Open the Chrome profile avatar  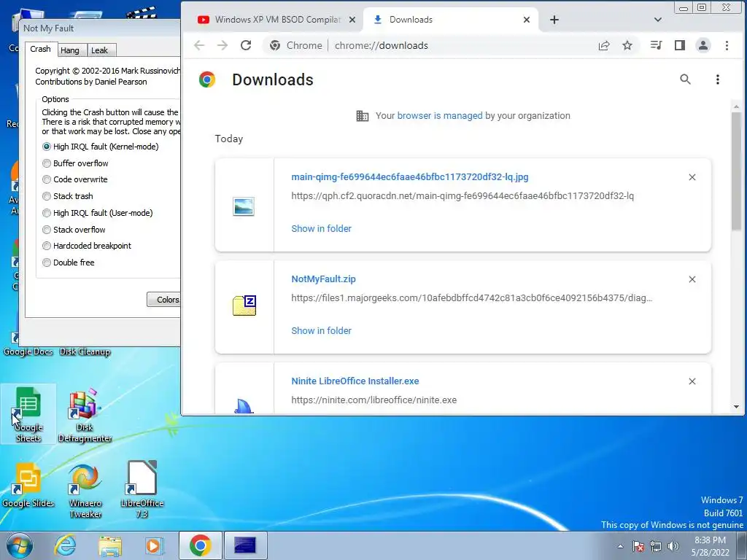(703, 45)
